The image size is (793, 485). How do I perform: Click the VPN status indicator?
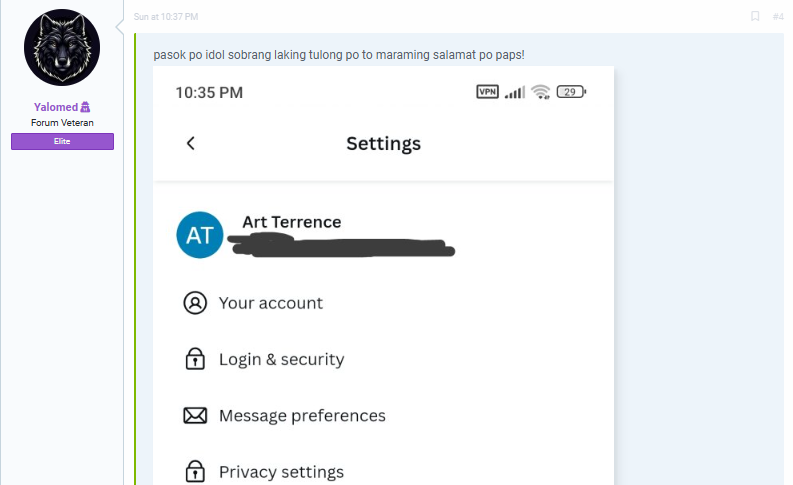[x=488, y=92]
